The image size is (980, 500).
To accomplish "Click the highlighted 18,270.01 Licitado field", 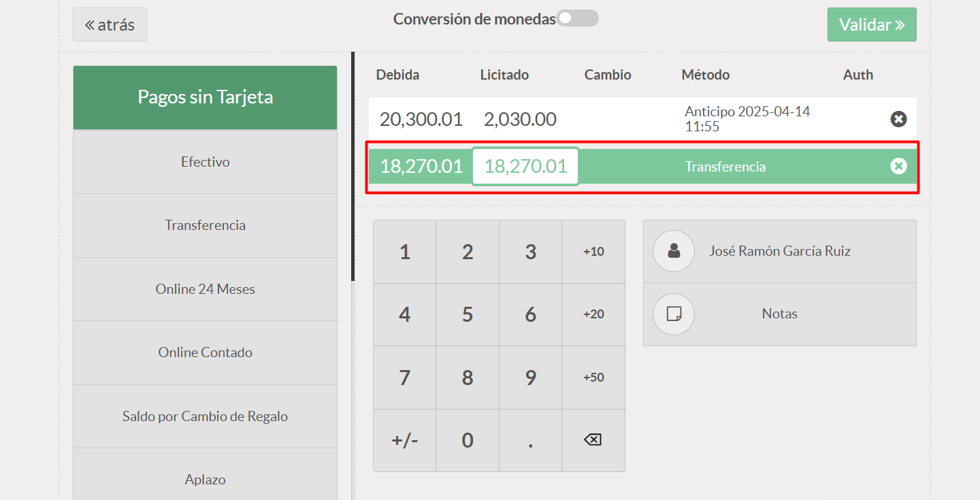I will pyautogui.click(x=525, y=166).
